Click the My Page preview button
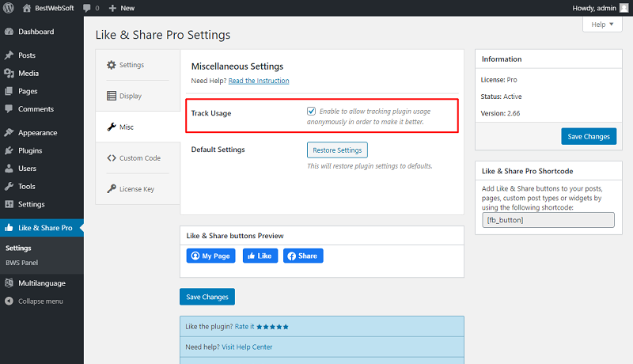This screenshot has height=364, width=633. click(x=210, y=256)
